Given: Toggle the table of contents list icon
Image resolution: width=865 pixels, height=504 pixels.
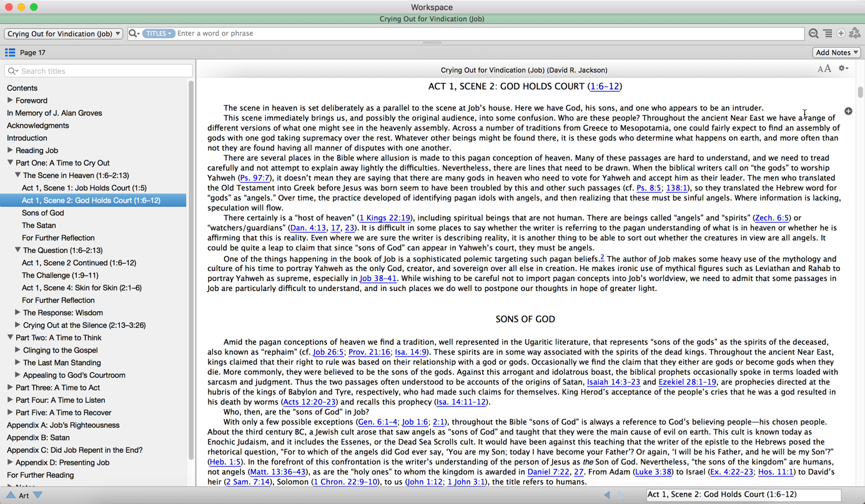Looking at the screenshot, I should [x=10, y=52].
